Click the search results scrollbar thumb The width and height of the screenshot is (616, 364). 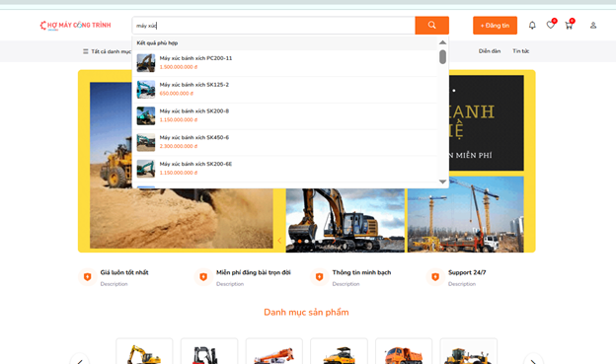click(442, 57)
